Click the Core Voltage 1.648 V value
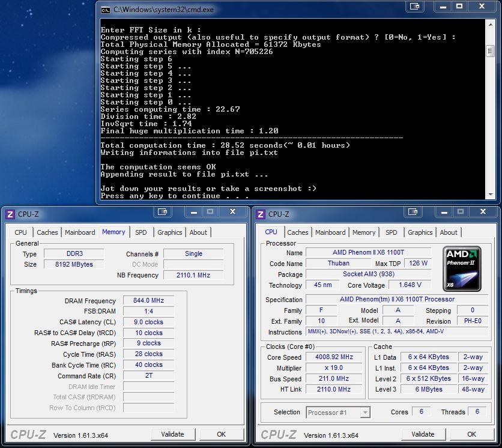This screenshot has height=448, width=502. pyautogui.click(x=410, y=285)
